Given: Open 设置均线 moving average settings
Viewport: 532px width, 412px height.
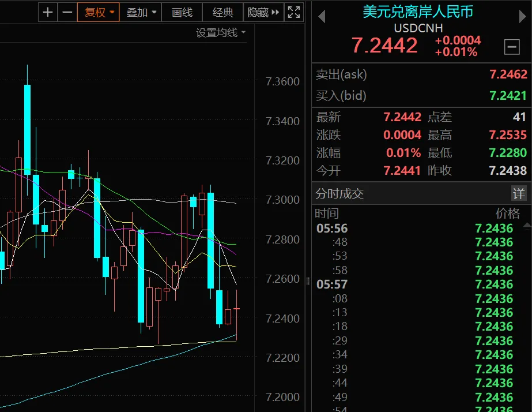Looking at the screenshot, I should tap(221, 33).
